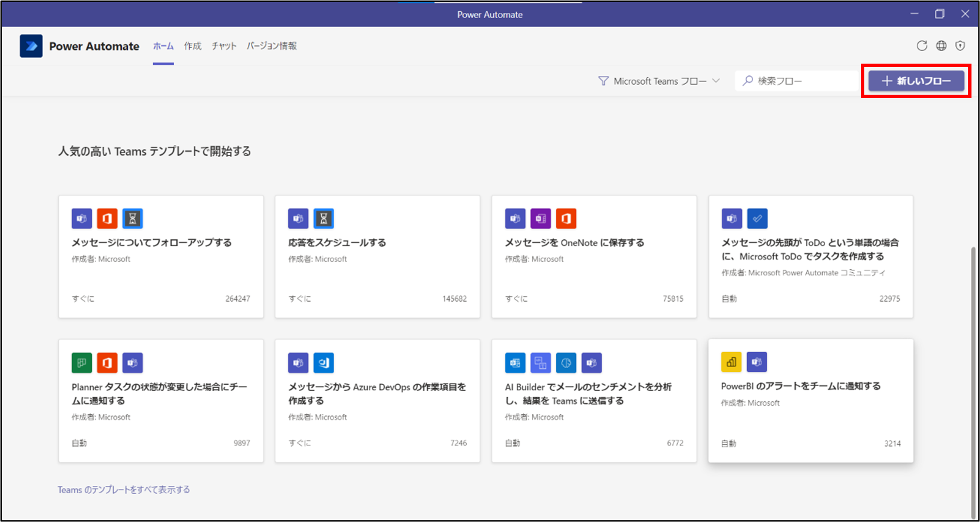
Task: Click the refresh icon in the header
Action: click(922, 46)
